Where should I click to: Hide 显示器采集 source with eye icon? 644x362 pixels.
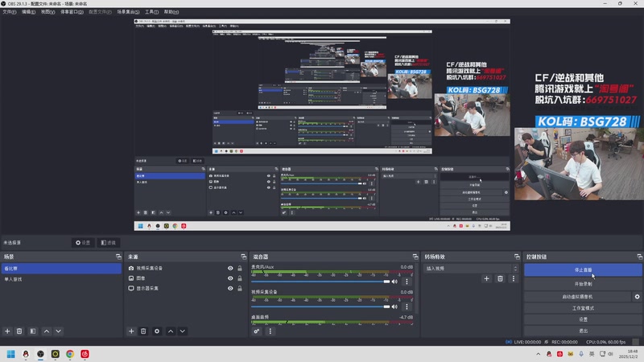230,289
